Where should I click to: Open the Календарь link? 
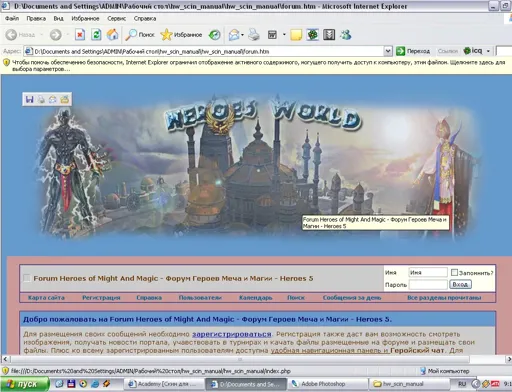[x=255, y=297]
